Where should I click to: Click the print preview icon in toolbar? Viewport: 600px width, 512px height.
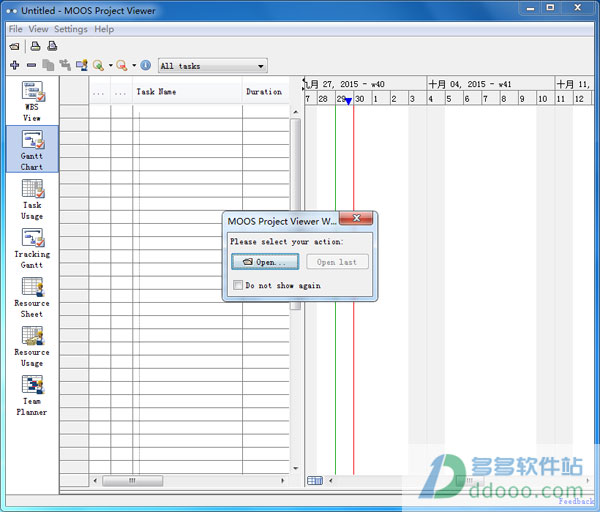point(52,46)
